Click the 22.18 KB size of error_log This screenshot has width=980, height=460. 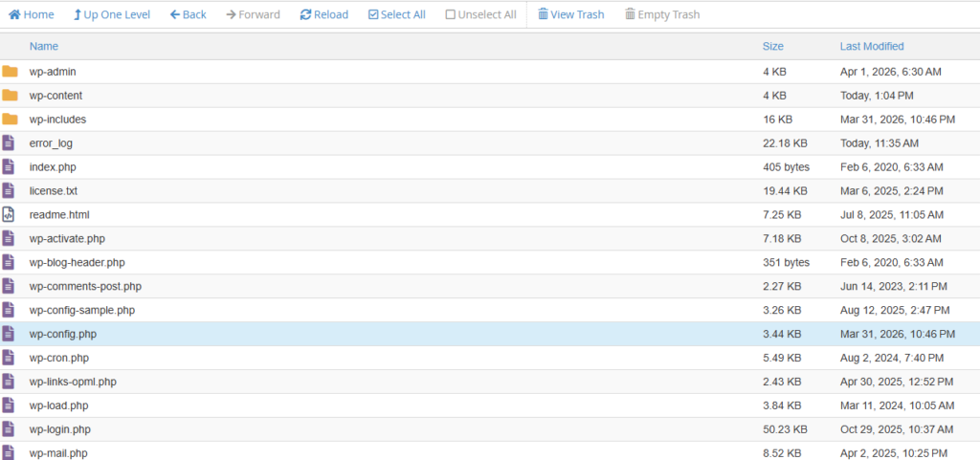(x=785, y=143)
